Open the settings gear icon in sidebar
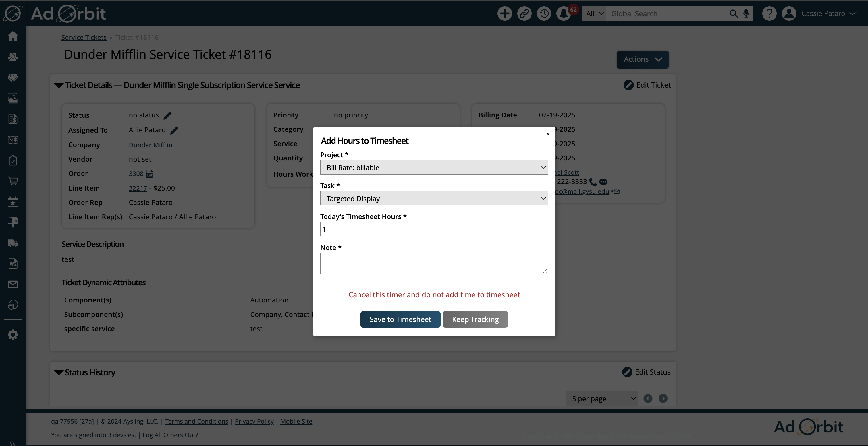 click(x=13, y=335)
